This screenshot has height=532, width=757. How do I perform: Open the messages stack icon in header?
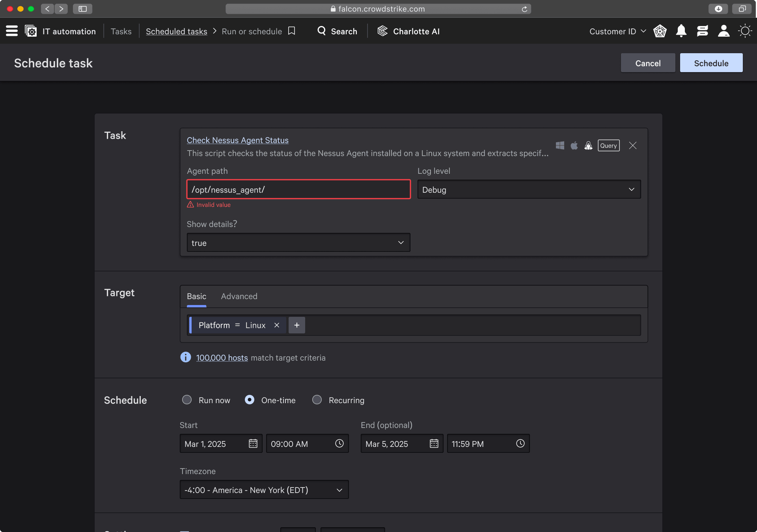point(703,31)
